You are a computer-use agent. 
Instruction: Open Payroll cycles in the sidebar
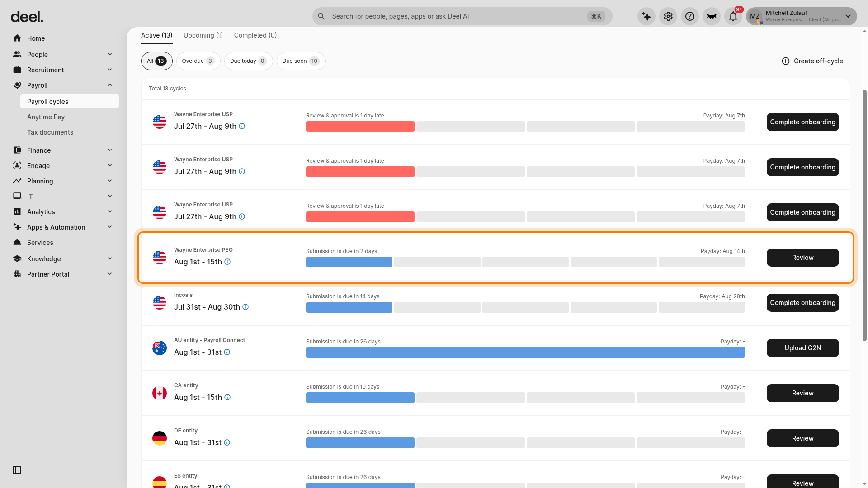(70, 101)
